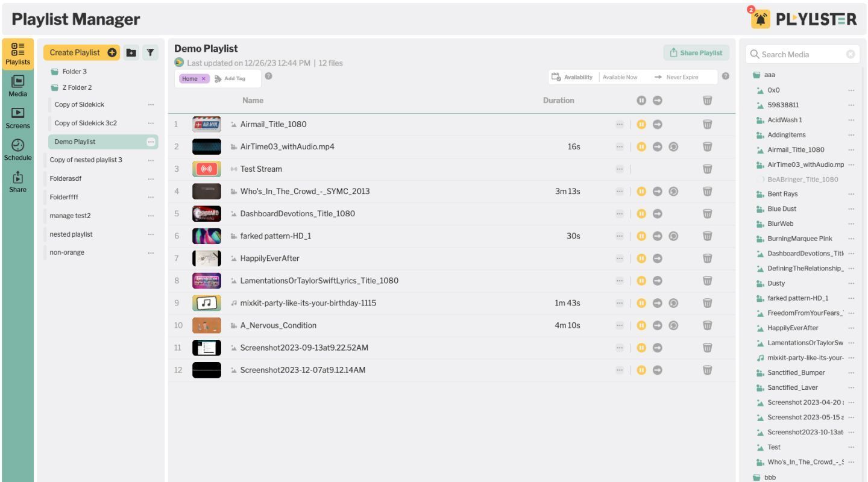Open the Schedule section
Image resolution: width=868 pixels, height=482 pixels.
coord(18,150)
